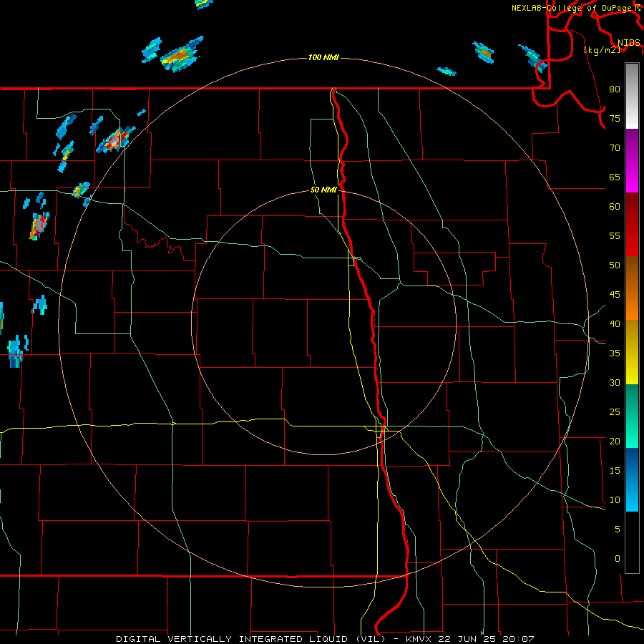Pick the yellow band of the color scale
The width and height of the screenshot is (644, 644).
[x=632, y=352]
